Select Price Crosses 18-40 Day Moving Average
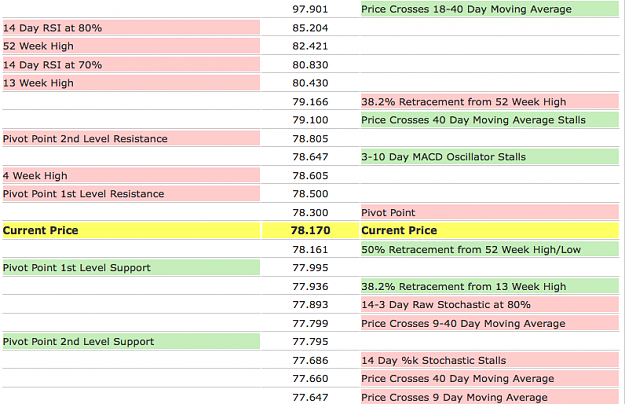The height and width of the screenshot is (404, 625). 466,9
